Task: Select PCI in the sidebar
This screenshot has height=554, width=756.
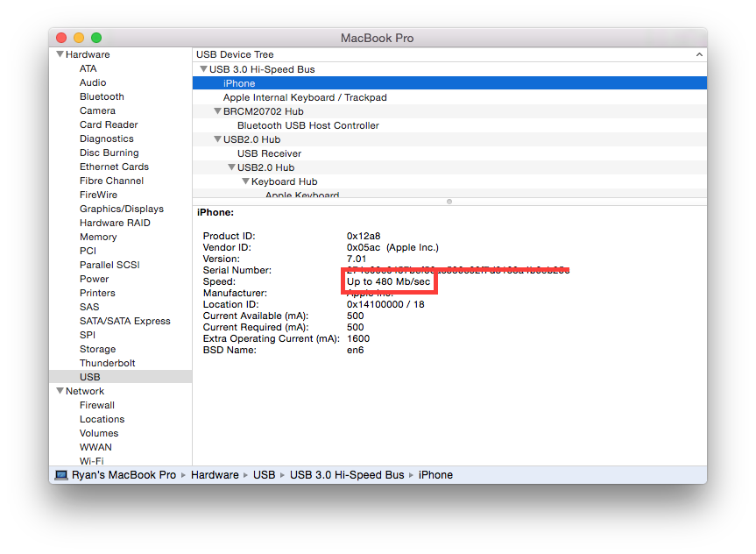Action: tap(88, 251)
